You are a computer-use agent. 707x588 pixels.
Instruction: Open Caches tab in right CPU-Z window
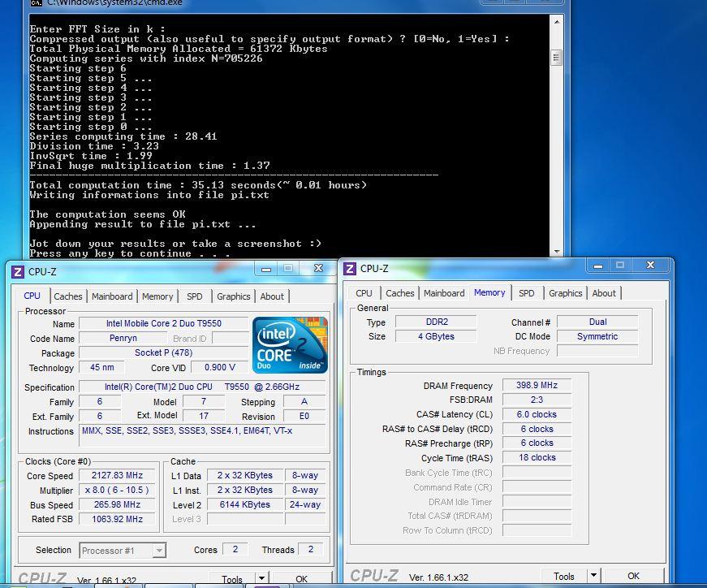pyautogui.click(x=399, y=293)
